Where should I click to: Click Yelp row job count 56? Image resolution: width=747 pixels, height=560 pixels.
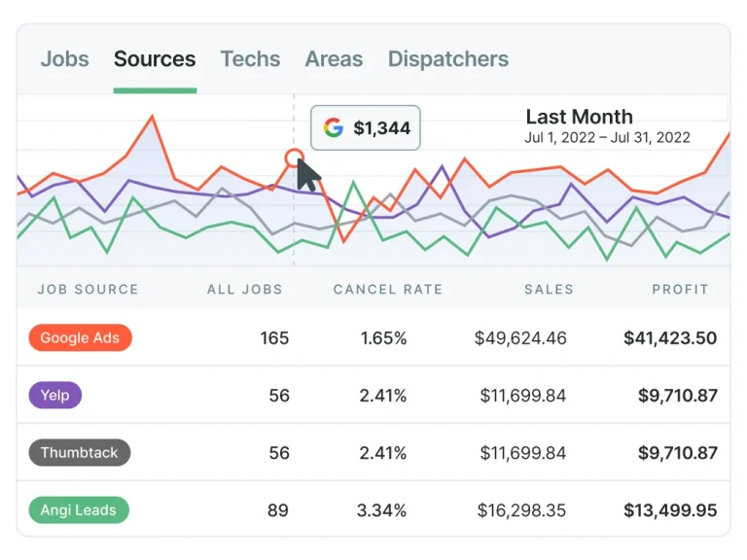[279, 396]
